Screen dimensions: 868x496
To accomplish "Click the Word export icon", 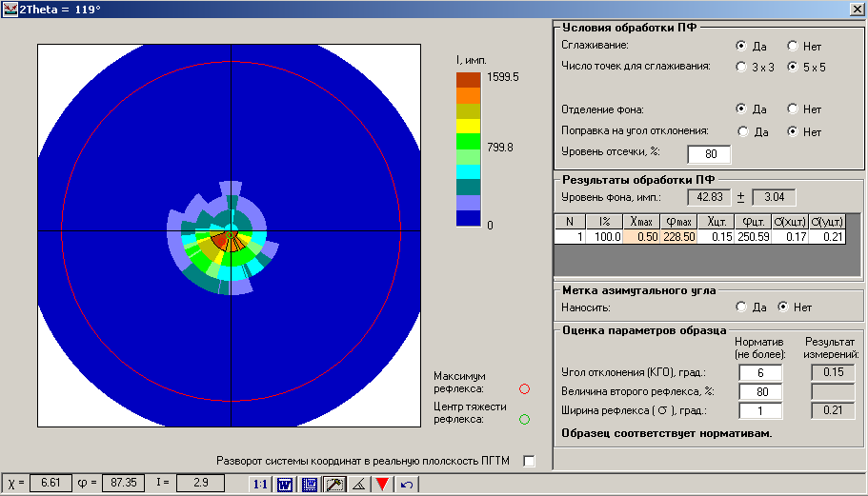I will [x=284, y=485].
